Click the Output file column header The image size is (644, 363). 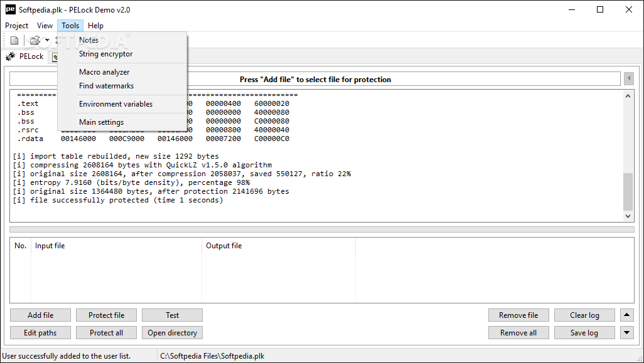point(279,246)
